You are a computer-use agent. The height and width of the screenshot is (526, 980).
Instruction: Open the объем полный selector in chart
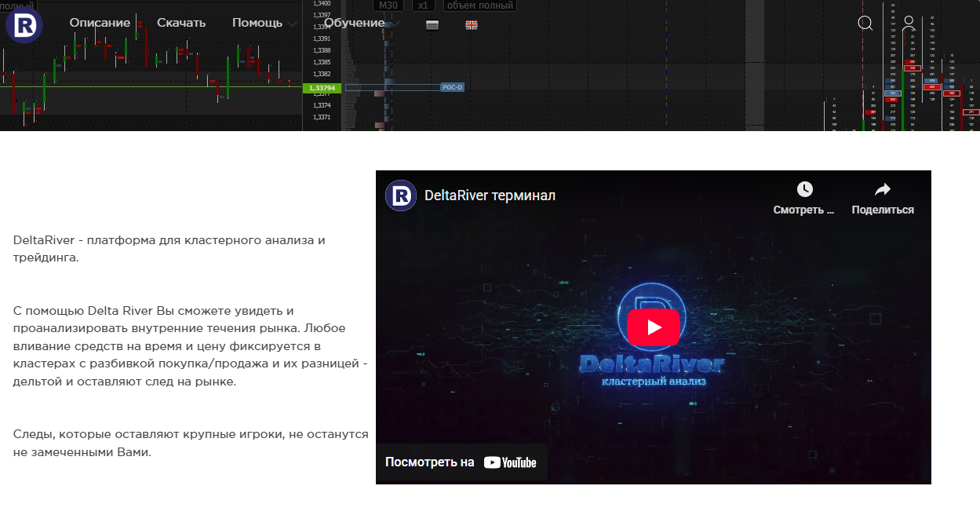(480, 5)
